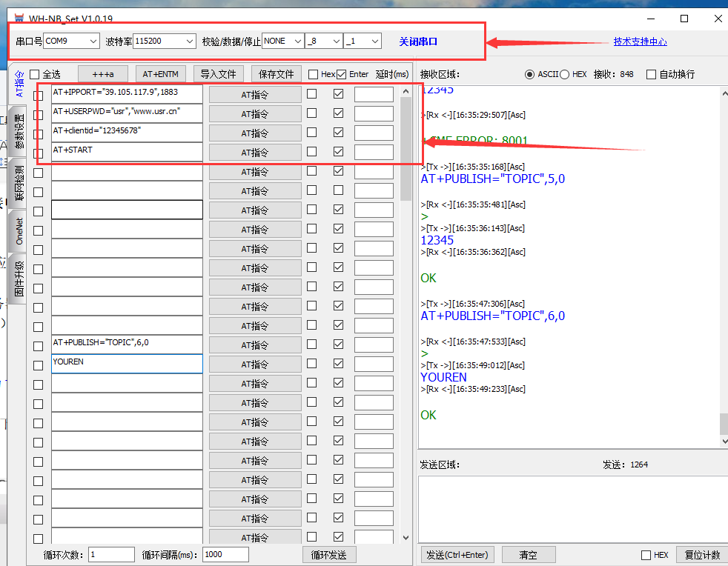Click the 循环间隔 input field
728x566 pixels.
225,554
